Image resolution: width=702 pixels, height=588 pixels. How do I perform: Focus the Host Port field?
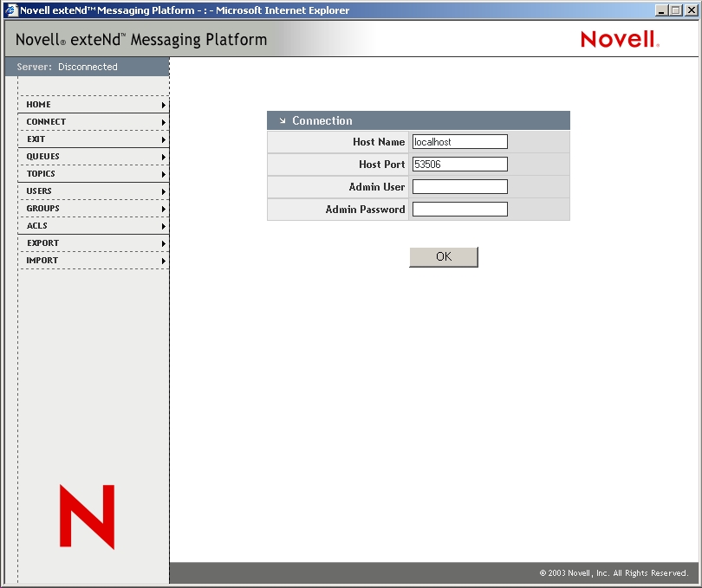tap(460, 165)
